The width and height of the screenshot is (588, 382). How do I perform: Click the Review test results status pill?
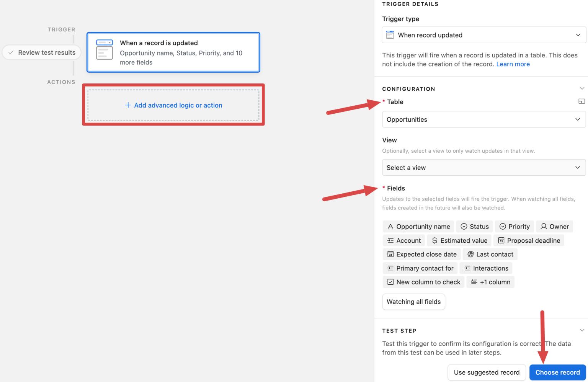[x=41, y=52]
